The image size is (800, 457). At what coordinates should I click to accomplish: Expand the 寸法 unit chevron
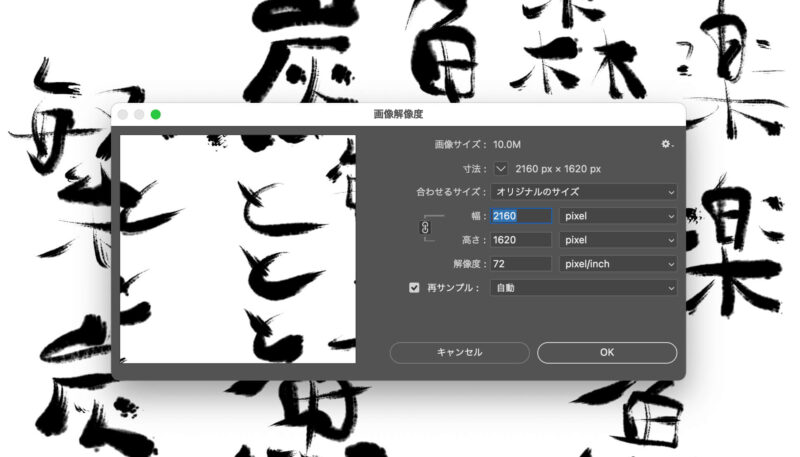pos(501,169)
